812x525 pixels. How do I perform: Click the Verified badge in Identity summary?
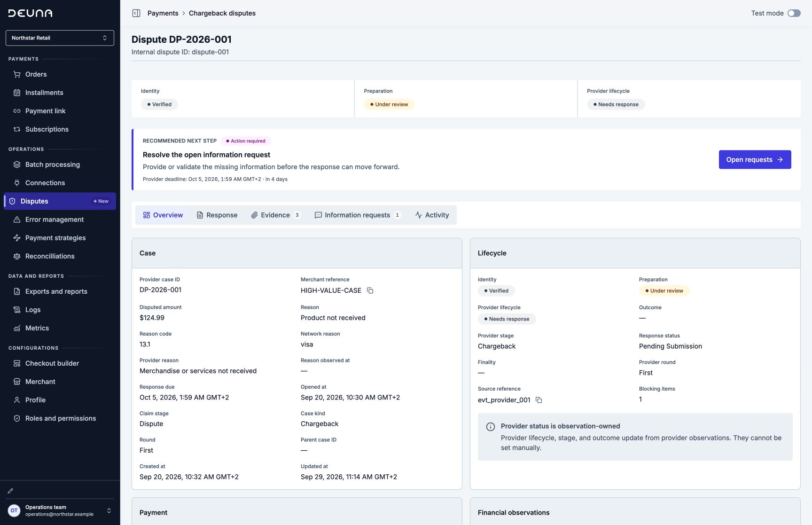coord(159,104)
